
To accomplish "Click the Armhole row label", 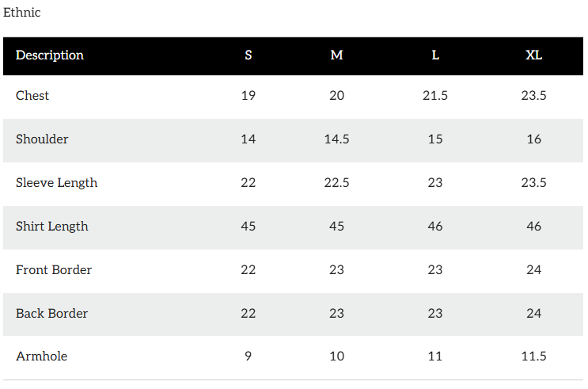I will pos(42,357).
